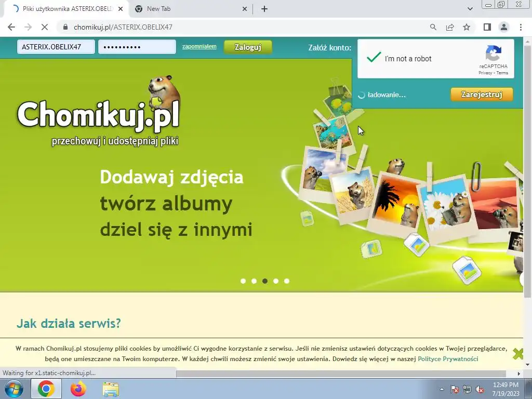Launch Firefox from the taskbar
This screenshot has height=399, width=532.
pyautogui.click(x=78, y=389)
